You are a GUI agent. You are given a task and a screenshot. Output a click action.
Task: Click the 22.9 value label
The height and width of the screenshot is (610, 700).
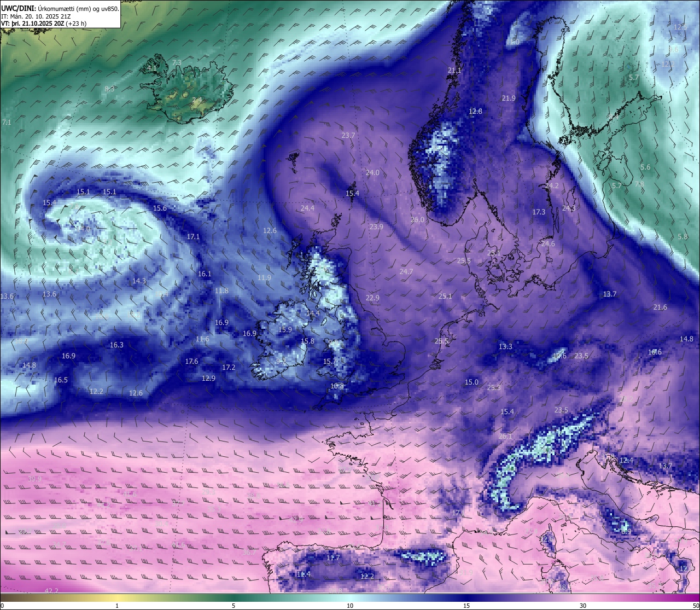tap(372, 298)
